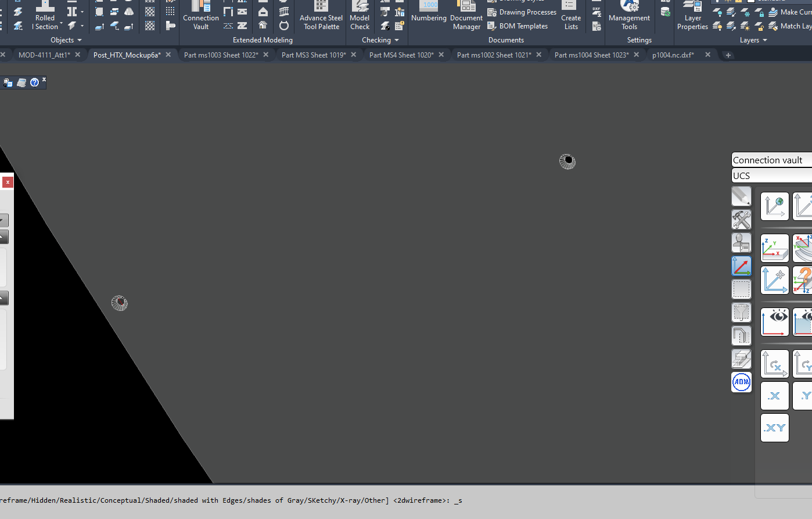The width and height of the screenshot is (812, 519).
Task: Open the Connection Vault tool
Action: point(201,16)
